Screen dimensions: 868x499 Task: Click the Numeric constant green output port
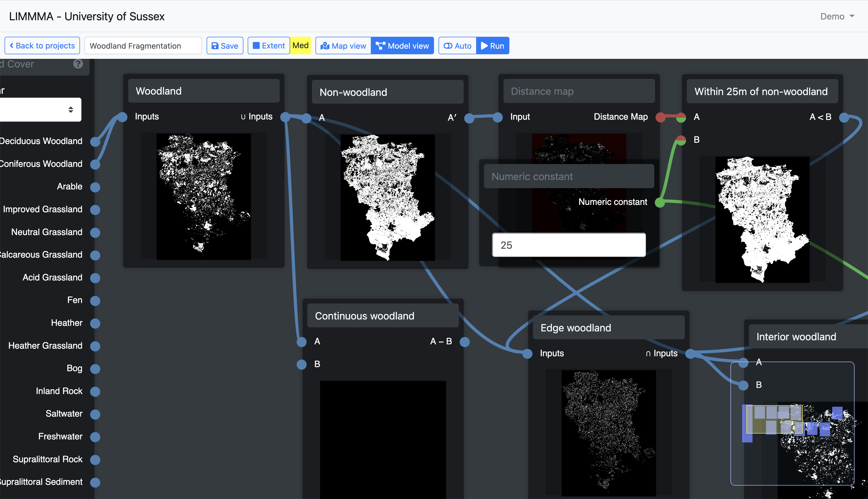point(660,202)
